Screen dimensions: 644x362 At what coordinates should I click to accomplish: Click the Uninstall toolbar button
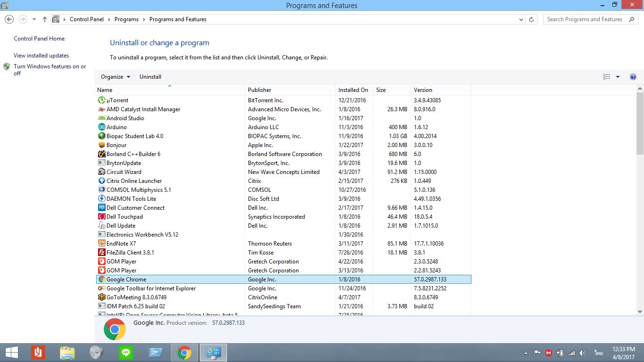point(150,77)
